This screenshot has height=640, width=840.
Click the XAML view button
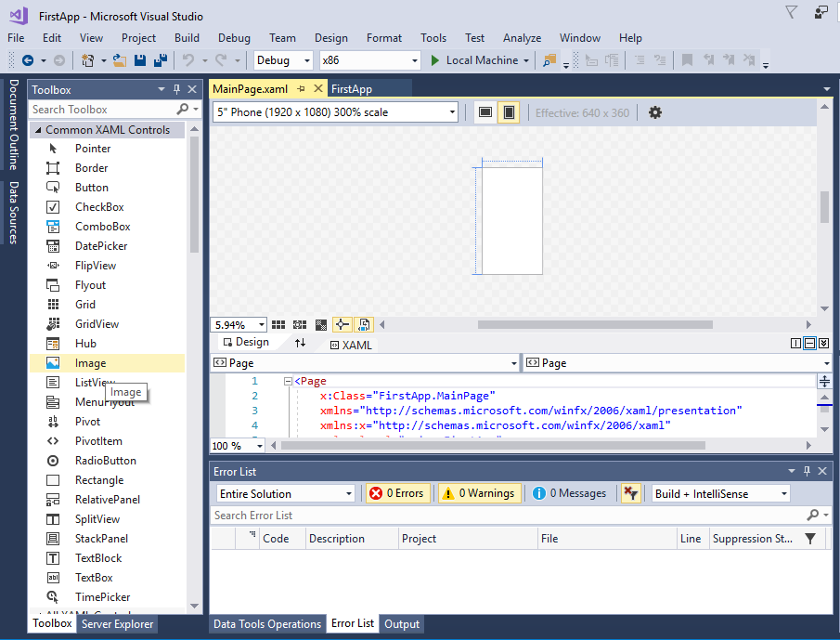point(351,346)
